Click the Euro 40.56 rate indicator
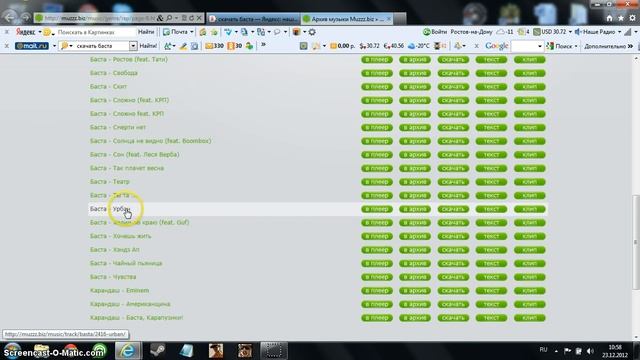The height and width of the screenshot is (360, 640). point(394,46)
